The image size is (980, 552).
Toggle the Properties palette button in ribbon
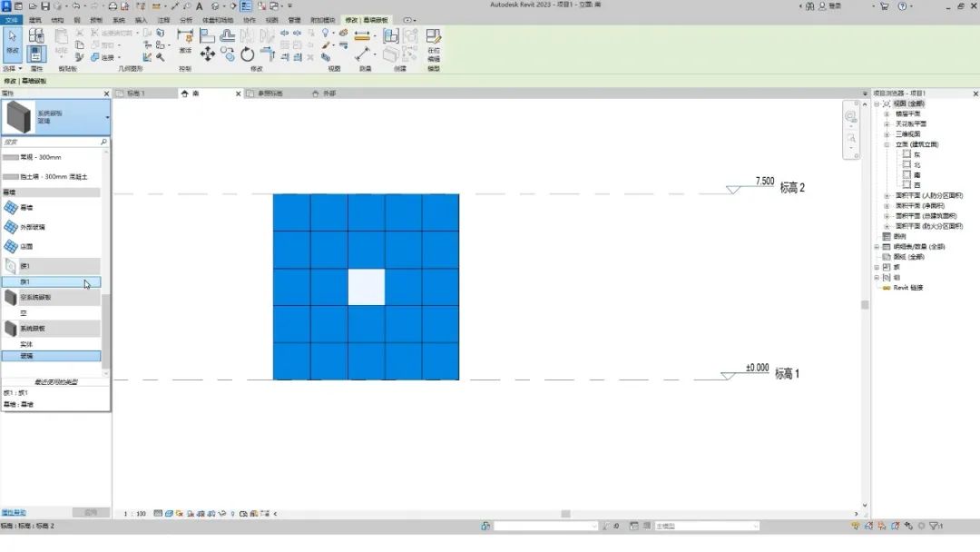coord(36,54)
